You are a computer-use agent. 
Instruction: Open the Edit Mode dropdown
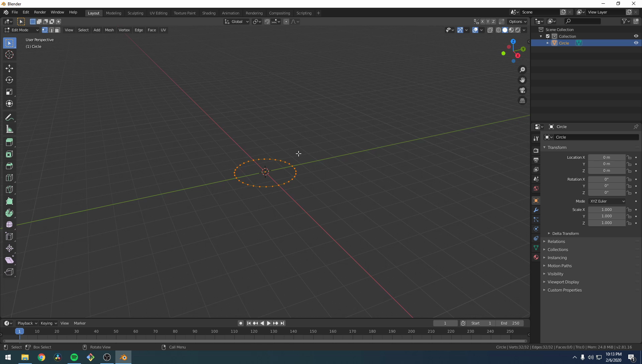click(22, 30)
